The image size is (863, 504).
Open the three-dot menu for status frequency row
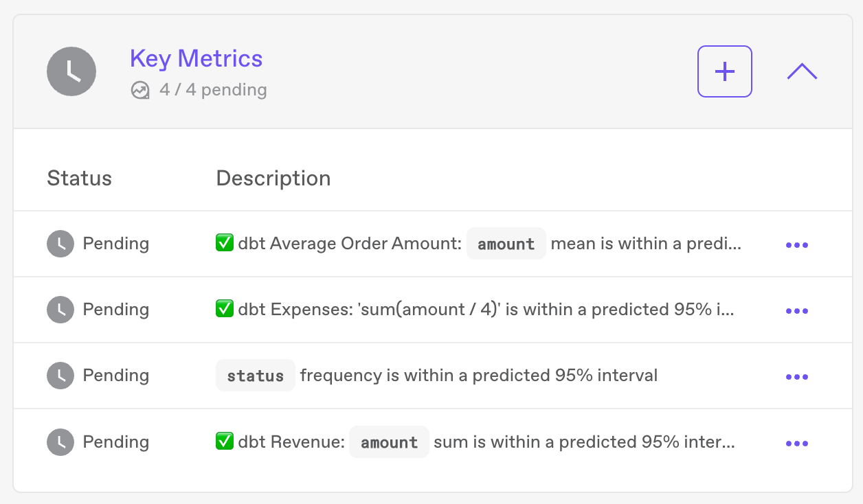click(796, 377)
